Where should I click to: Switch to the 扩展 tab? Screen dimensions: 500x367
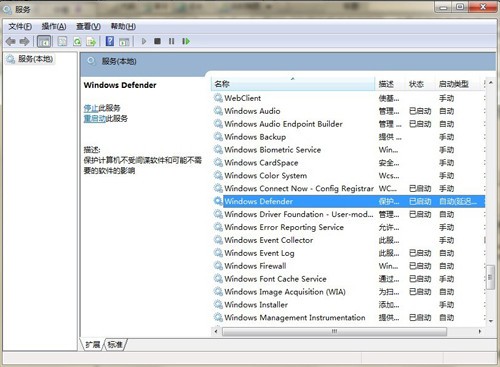93,344
